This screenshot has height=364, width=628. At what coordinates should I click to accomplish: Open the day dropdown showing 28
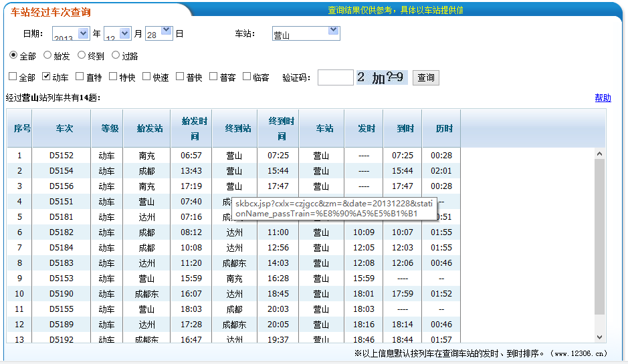[x=167, y=33]
